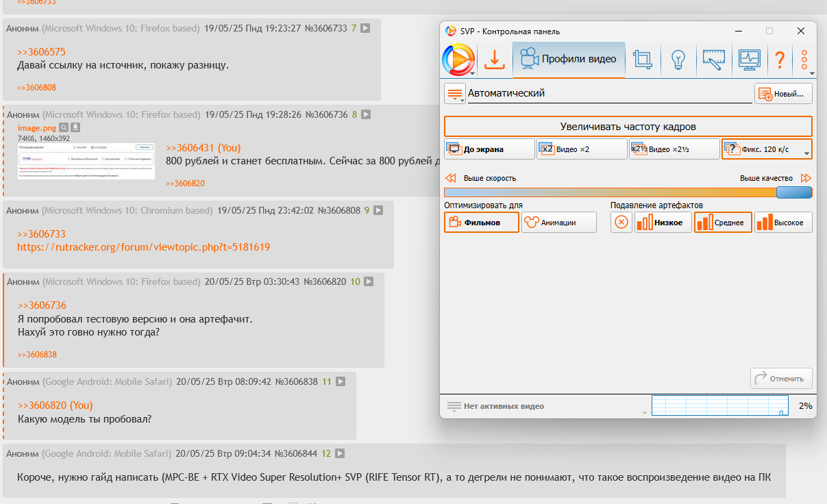Viewport: 827px width, 504px height.
Task: Open the profile list menu beside Автоматический
Action: tap(454, 94)
